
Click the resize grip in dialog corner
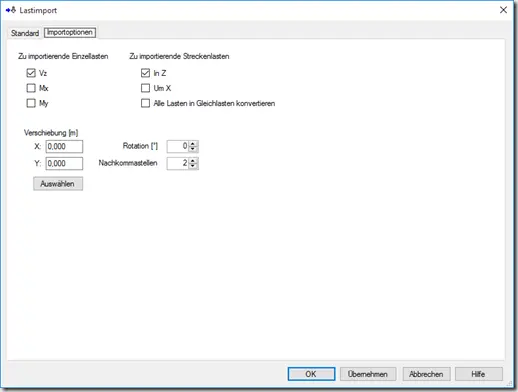click(x=509, y=384)
